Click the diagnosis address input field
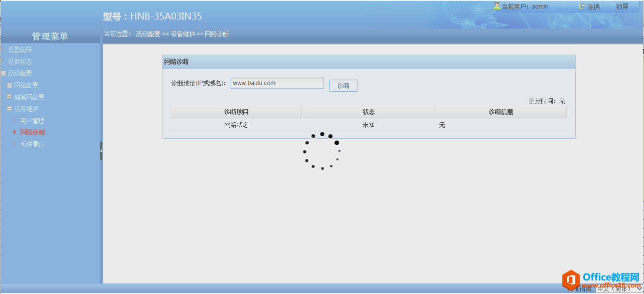Image resolution: width=644 pixels, height=294 pixels. tap(277, 83)
